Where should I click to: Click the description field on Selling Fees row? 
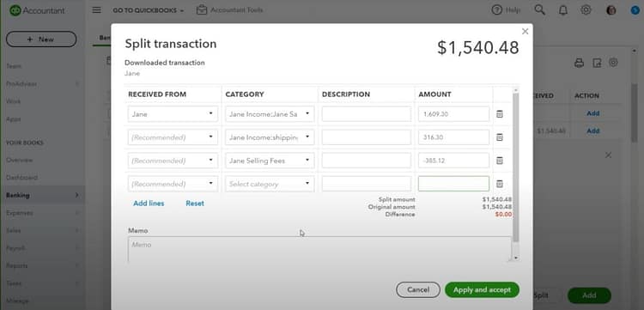click(367, 161)
